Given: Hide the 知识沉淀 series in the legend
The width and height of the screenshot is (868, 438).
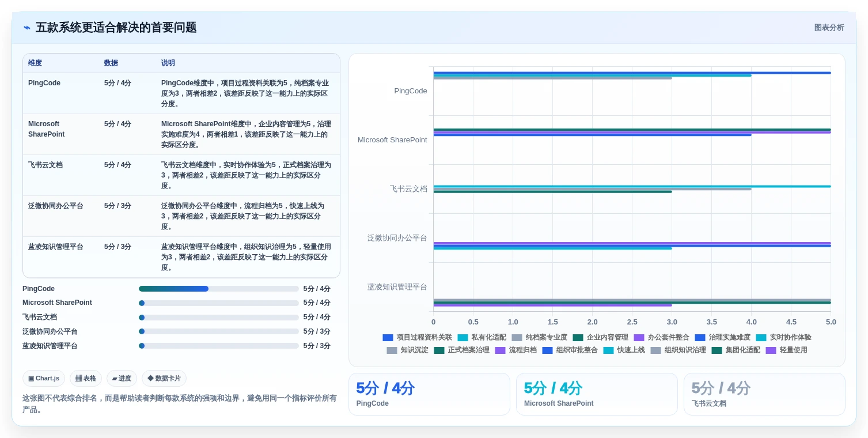Looking at the screenshot, I should point(407,350).
